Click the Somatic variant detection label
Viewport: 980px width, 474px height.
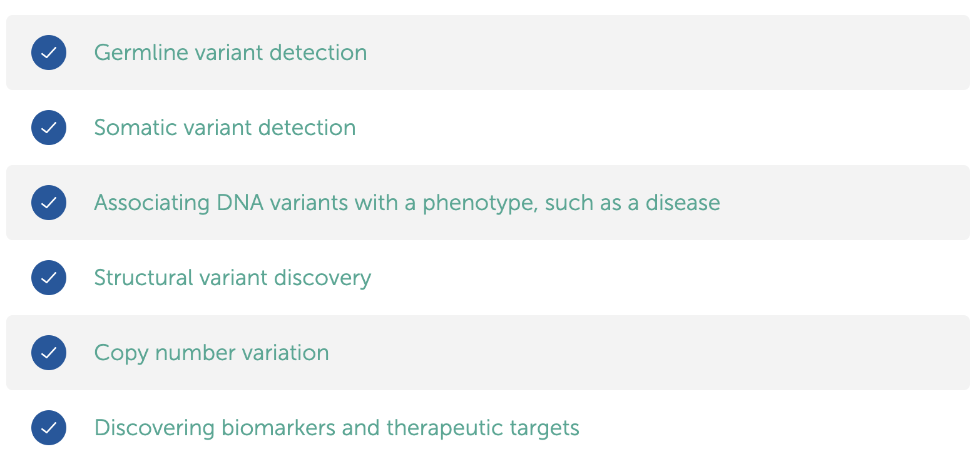[x=225, y=128]
